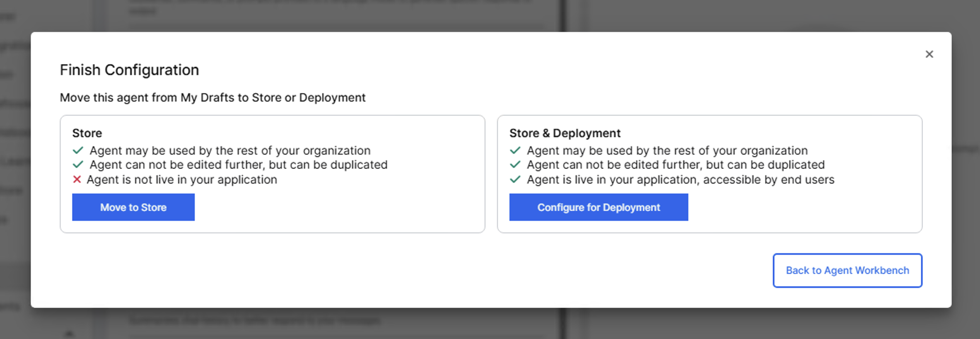Click red X icon beside 'Agent is not live'

77,179
